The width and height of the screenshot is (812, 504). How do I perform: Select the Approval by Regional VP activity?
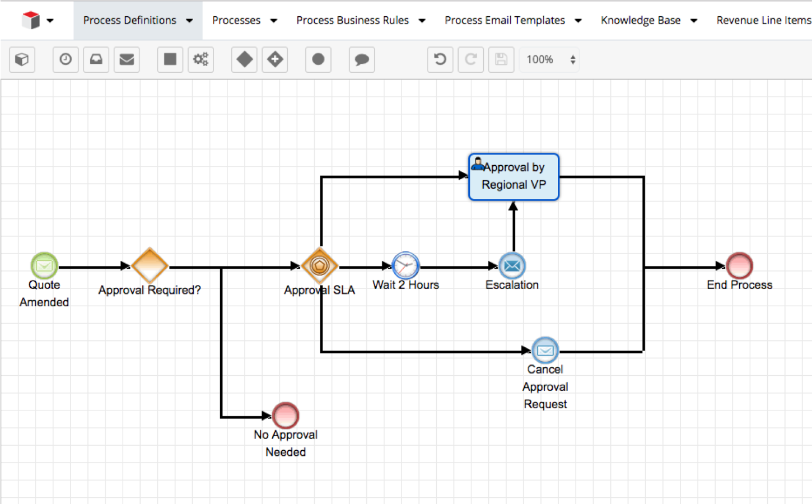514,176
